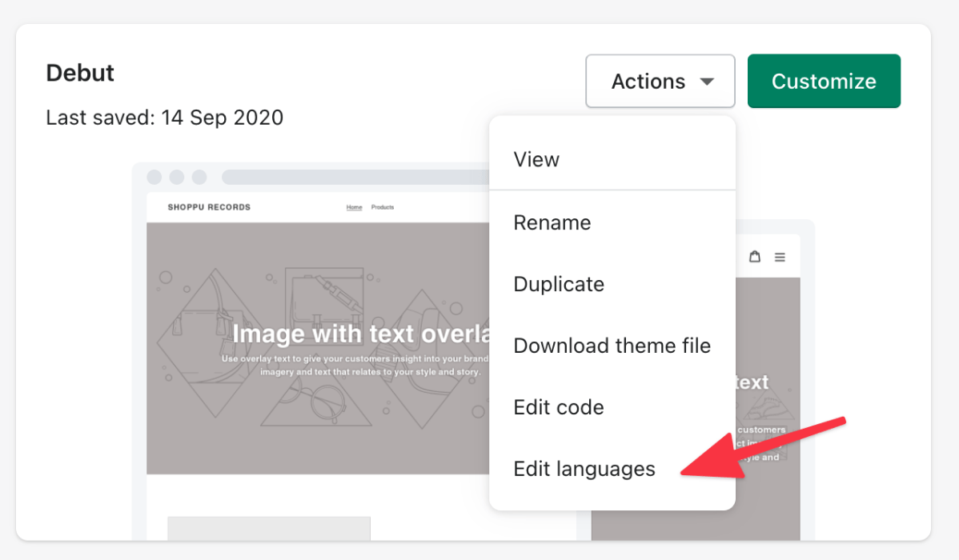Click the Home link in theme preview
Viewport: 959px width, 560px height.
point(354,206)
